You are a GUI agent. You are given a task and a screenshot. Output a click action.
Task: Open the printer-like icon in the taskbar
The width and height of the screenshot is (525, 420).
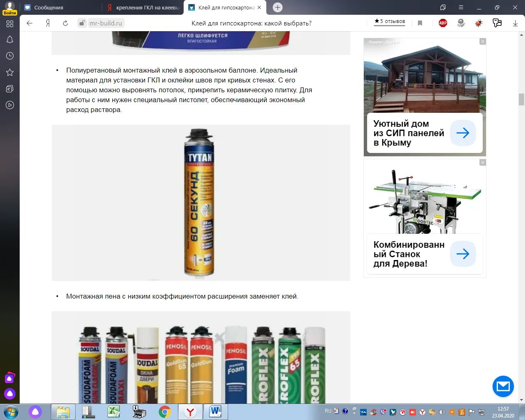(x=139, y=412)
